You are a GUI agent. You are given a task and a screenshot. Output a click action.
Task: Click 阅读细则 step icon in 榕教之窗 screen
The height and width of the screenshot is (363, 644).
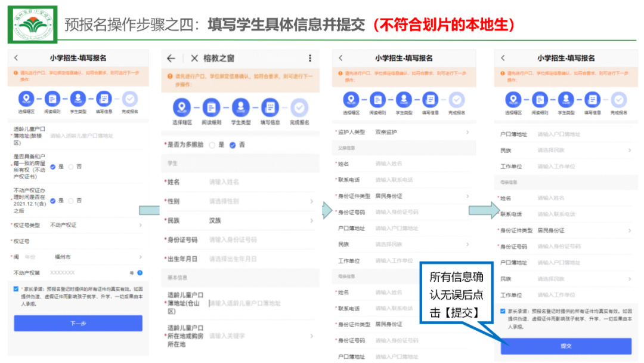tap(211, 107)
